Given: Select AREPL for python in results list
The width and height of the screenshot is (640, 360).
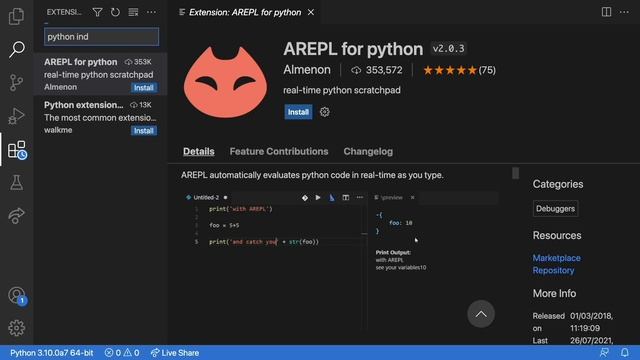Looking at the screenshot, I should (100, 74).
